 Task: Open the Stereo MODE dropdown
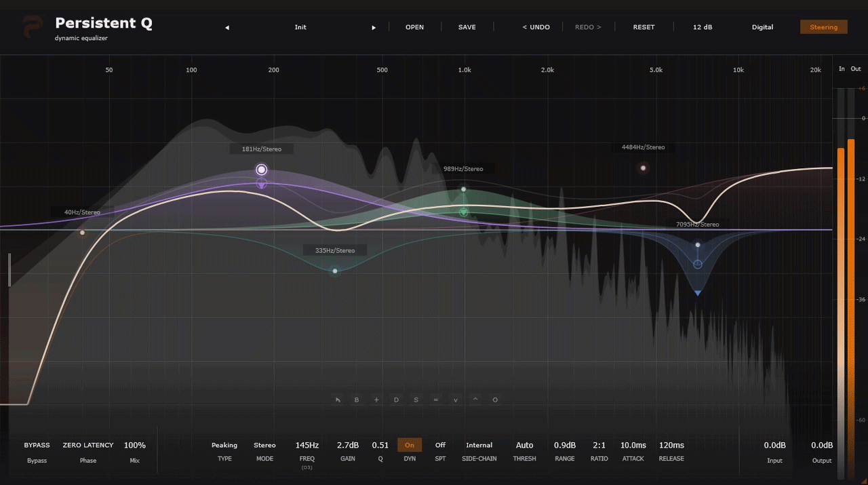click(x=264, y=445)
